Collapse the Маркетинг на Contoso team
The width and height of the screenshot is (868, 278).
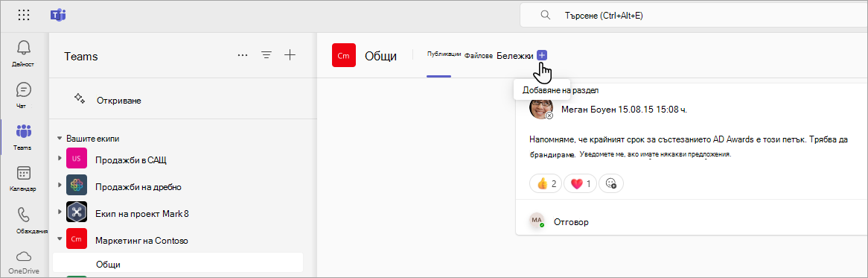[x=60, y=239]
